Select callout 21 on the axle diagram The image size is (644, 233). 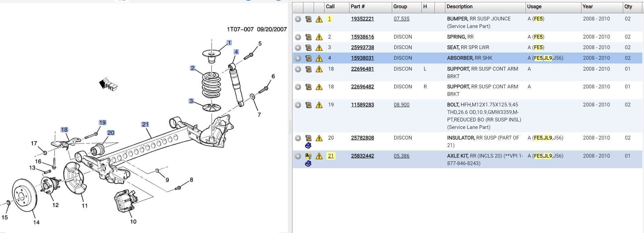click(145, 125)
